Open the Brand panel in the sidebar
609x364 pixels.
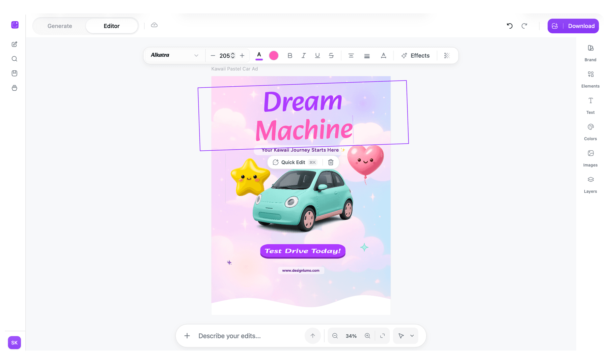point(590,52)
